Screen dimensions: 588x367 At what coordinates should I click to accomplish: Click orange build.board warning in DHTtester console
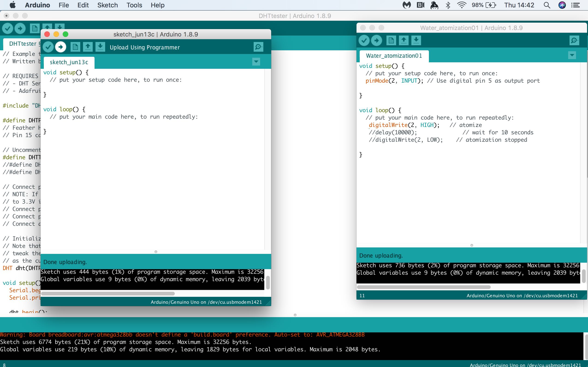click(x=182, y=335)
